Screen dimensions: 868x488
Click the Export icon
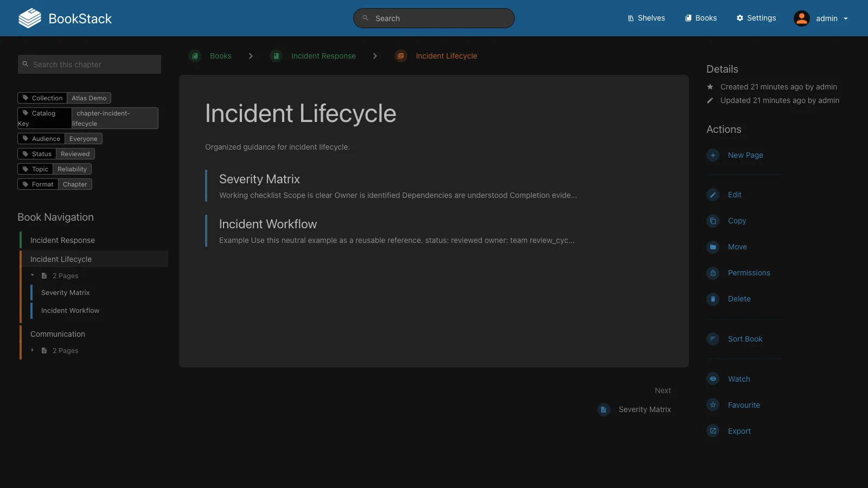coord(713,431)
